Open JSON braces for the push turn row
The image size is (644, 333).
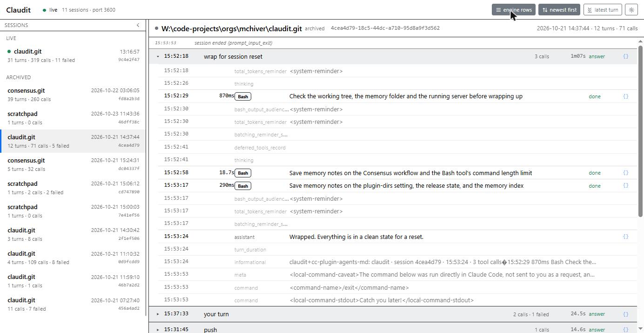click(x=625, y=329)
